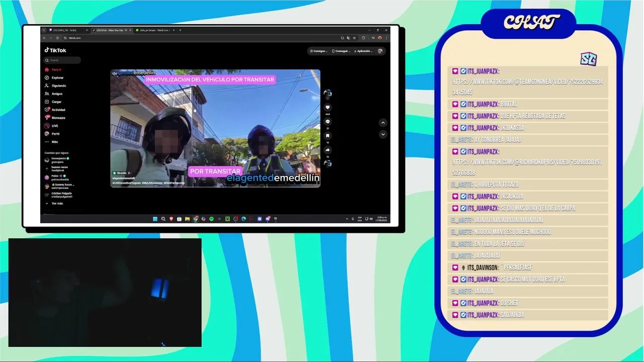Open the video comments icon

tap(328, 122)
